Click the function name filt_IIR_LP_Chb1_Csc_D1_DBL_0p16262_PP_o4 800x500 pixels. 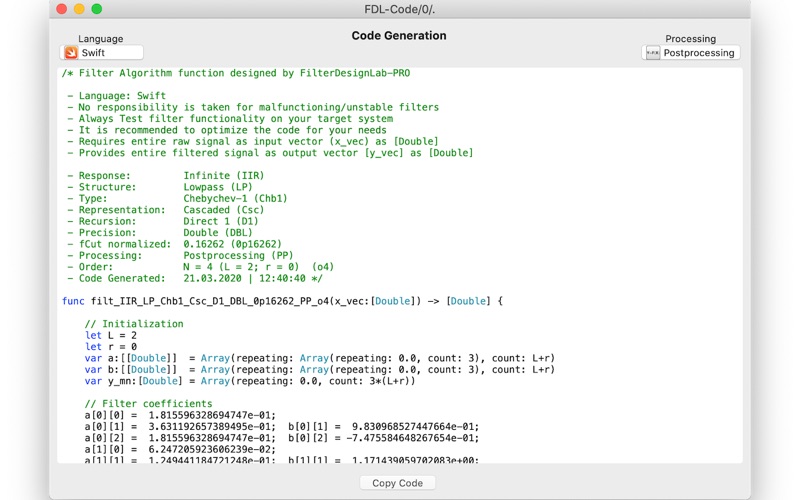pyautogui.click(x=210, y=301)
